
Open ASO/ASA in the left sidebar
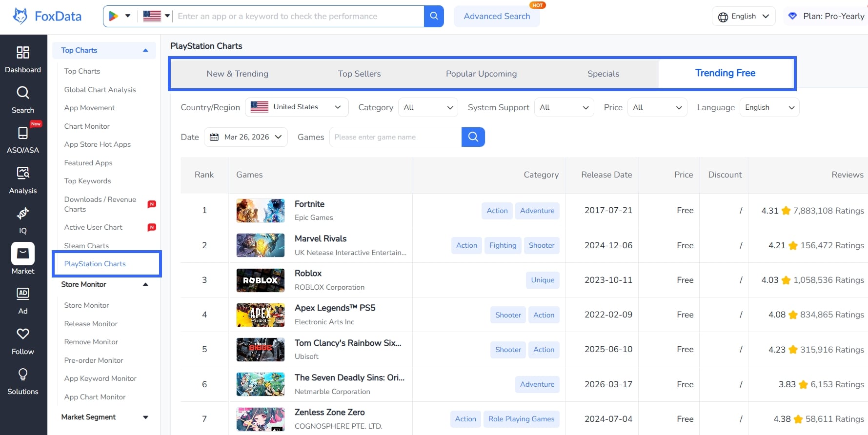pos(23,140)
